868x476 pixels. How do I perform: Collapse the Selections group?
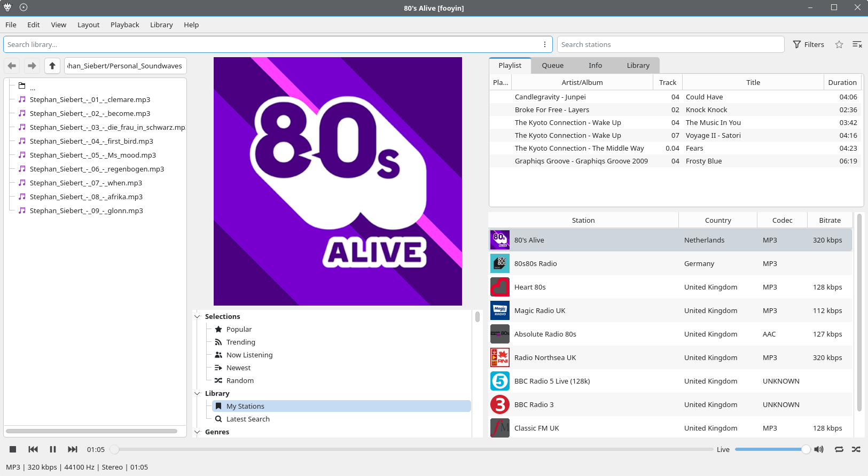click(x=197, y=316)
